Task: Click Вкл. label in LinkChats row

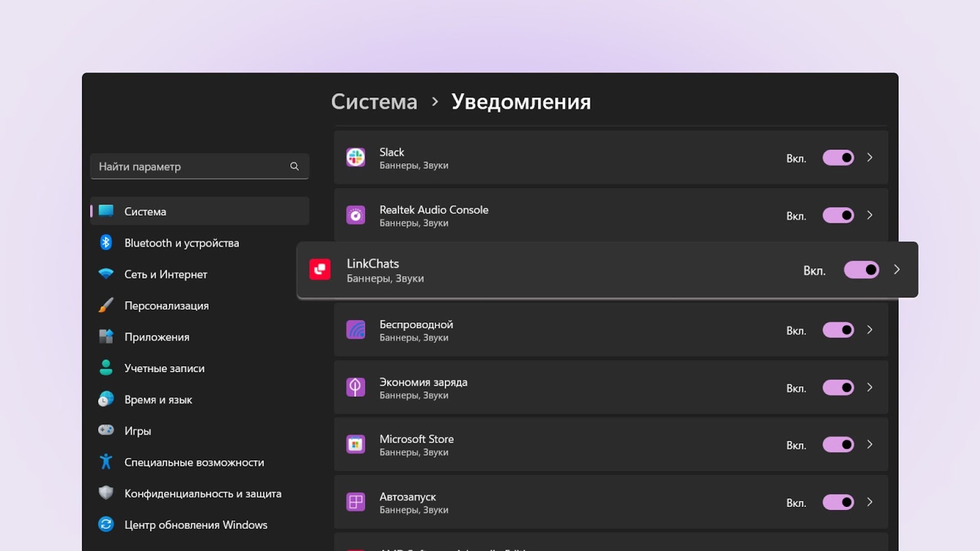Action: [x=814, y=270]
